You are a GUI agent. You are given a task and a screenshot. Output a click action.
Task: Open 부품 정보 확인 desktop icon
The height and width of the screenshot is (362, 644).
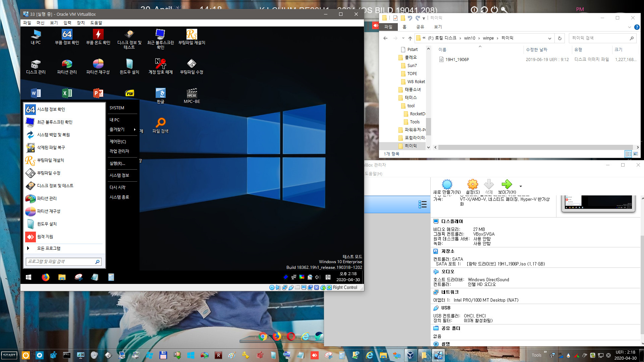[67, 37]
